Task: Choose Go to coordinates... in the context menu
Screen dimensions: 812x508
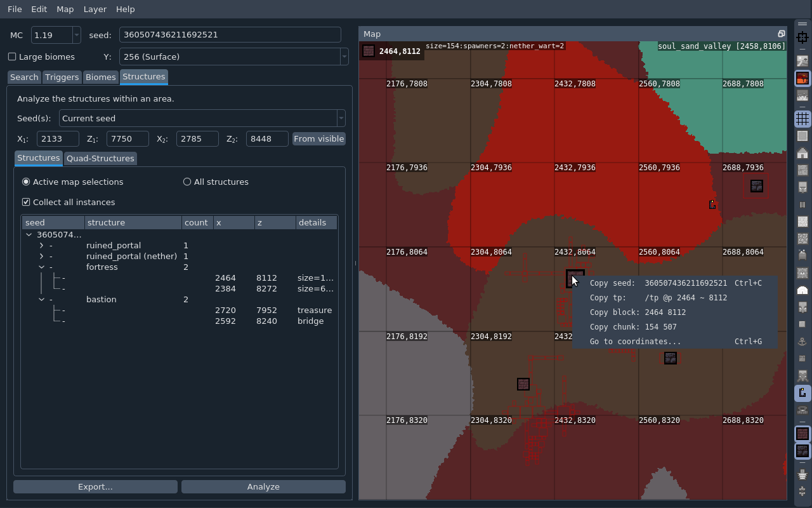Action: [x=675, y=342]
